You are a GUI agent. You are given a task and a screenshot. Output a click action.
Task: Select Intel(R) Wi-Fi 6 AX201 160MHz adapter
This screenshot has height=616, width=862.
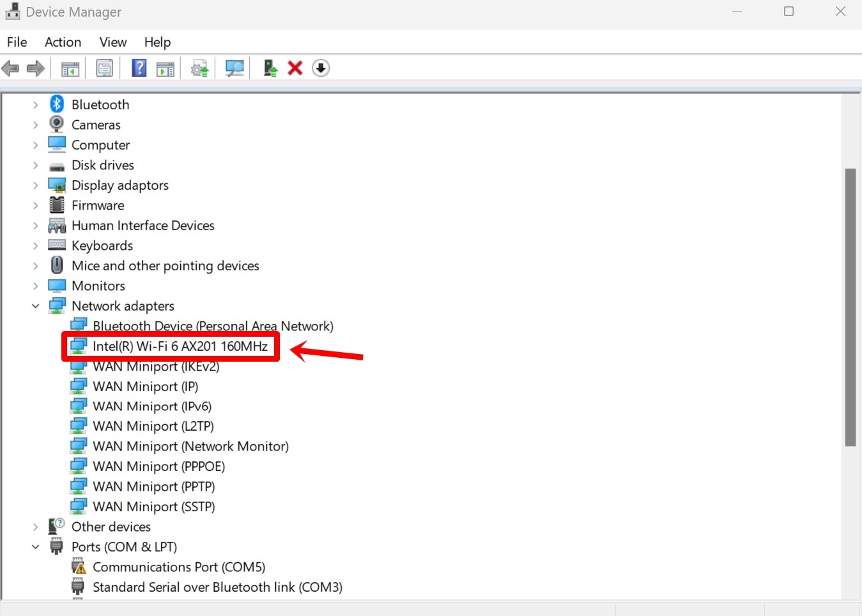tap(180, 346)
